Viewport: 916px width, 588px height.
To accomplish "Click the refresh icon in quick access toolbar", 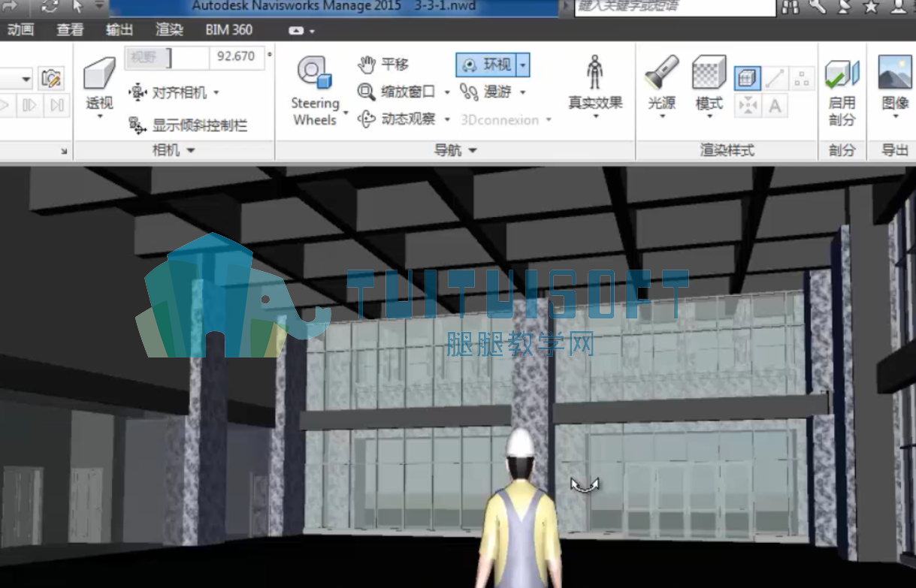I will [x=50, y=6].
